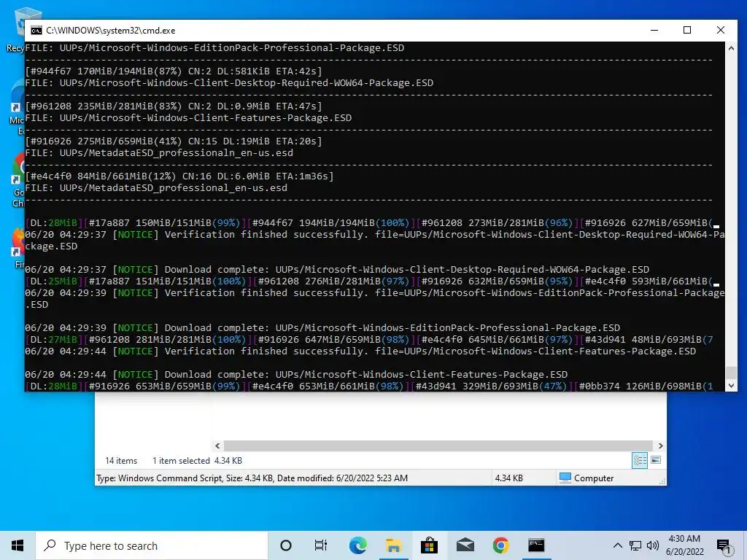
Task: Open the volume control tray icon
Action: click(x=653, y=545)
